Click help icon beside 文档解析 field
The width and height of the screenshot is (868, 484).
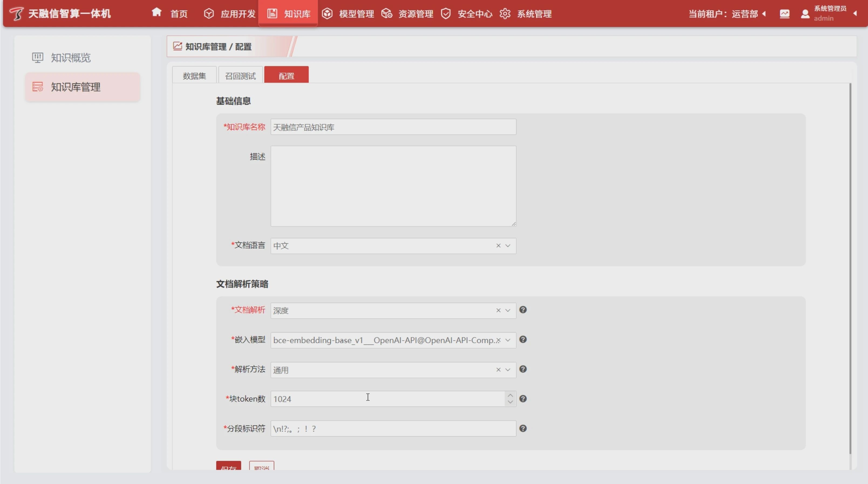(523, 309)
